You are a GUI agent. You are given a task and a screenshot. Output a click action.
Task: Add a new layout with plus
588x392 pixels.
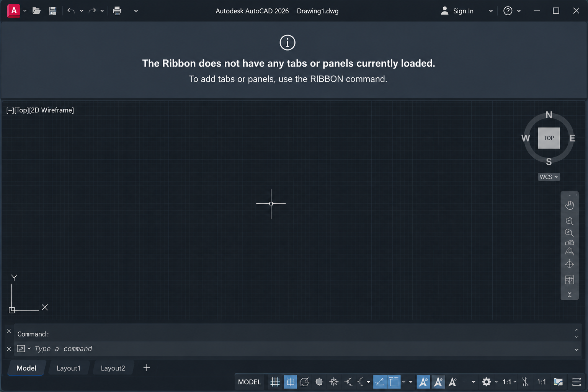click(x=147, y=368)
